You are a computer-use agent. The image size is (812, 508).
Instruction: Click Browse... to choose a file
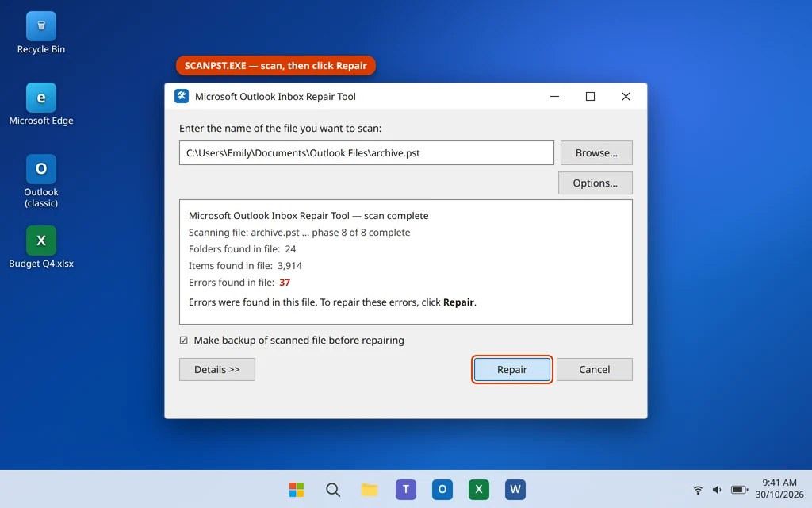596,153
